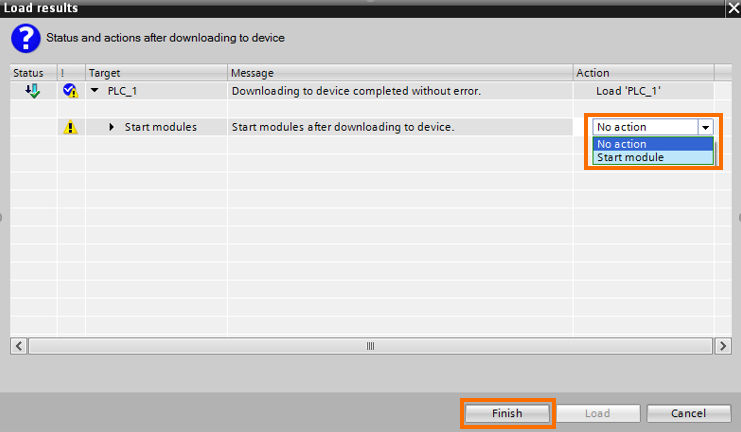Viewport: 741px width, 432px height.
Task: Expand the Start modules node
Action: pyautogui.click(x=112, y=127)
